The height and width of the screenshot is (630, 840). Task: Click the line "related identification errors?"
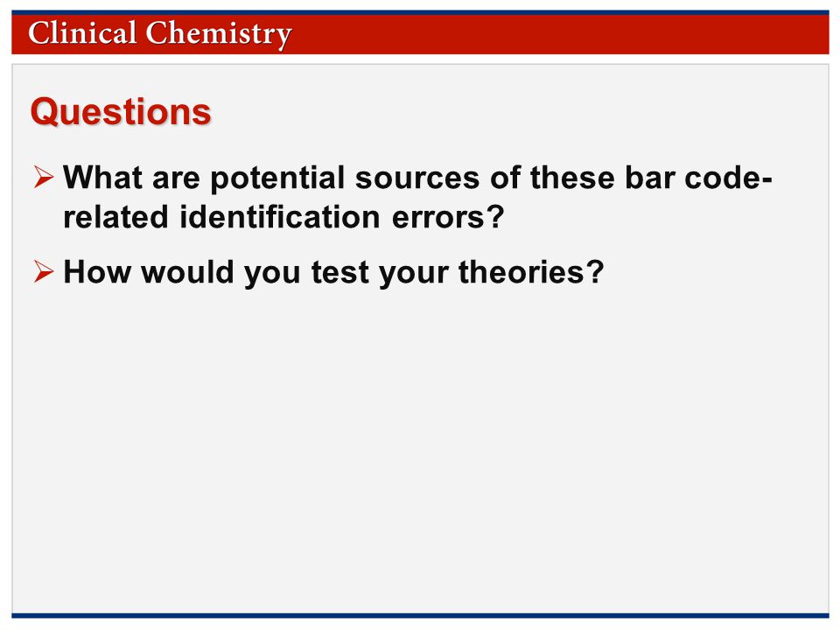pos(283,217)
